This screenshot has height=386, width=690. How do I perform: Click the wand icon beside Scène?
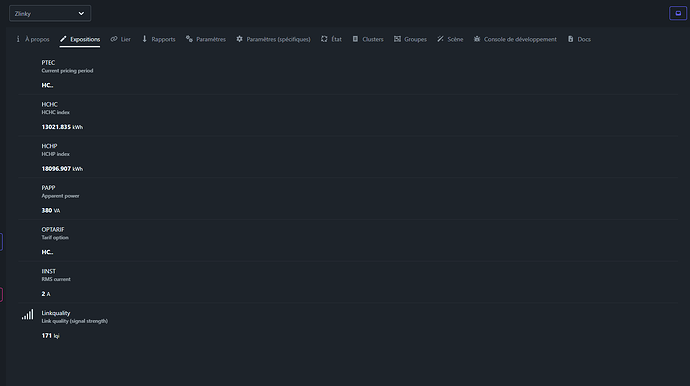click(x=440, y=39)
